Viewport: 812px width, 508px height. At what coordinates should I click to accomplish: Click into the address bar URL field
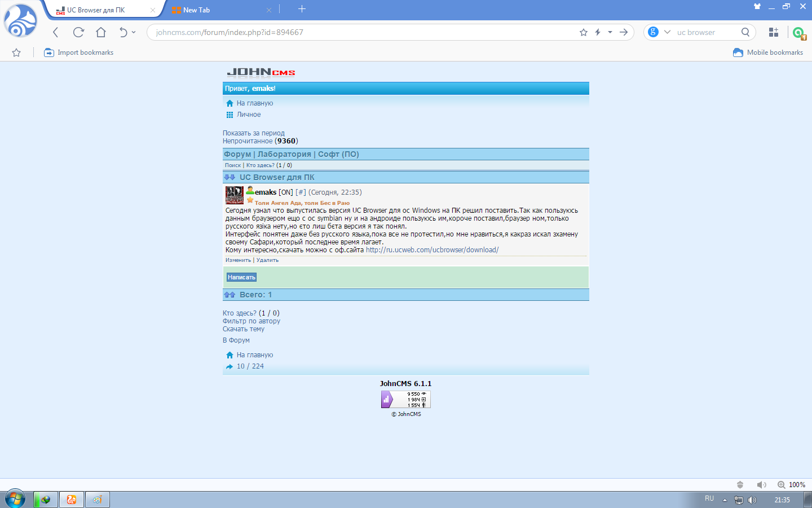[361, 32]
